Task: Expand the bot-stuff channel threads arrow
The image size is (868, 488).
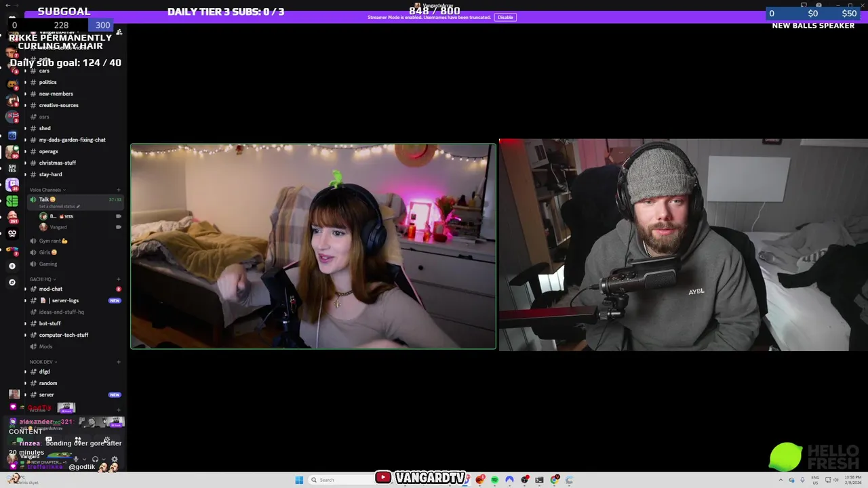Action: [x=26, y=323]
